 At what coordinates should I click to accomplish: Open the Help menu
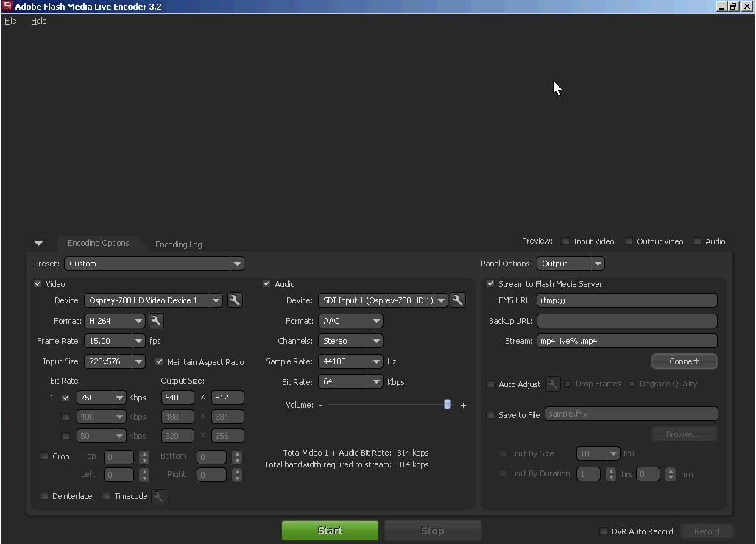[x=38, y=21]
